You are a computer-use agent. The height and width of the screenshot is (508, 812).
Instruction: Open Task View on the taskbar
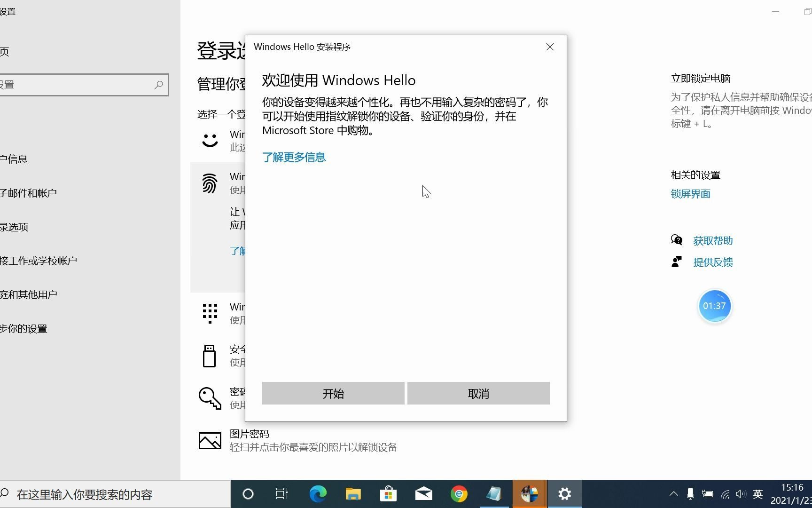281,494
